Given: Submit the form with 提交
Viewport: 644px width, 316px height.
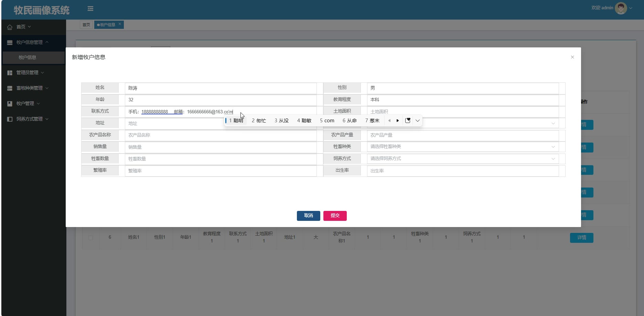Looking at the screenshot, I should tap(335, 216).
